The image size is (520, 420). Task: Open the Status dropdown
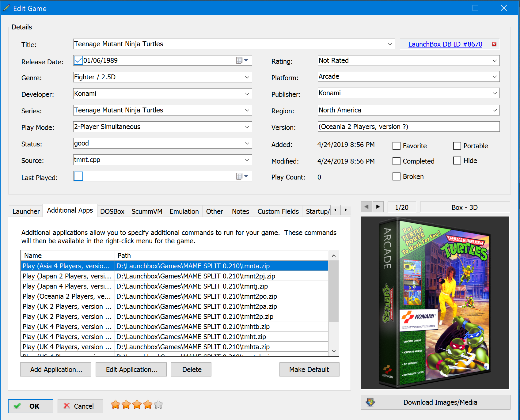click(247, 143)
